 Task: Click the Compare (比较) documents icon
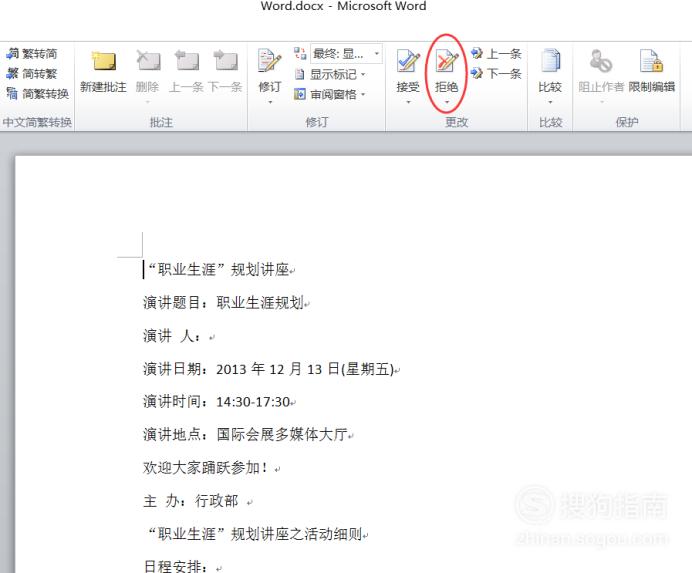click(x=550, y=61)
